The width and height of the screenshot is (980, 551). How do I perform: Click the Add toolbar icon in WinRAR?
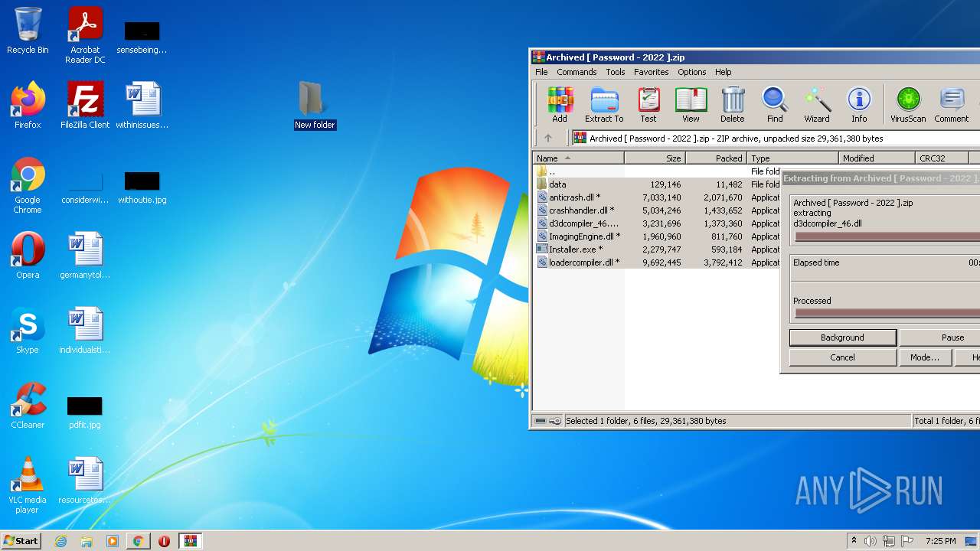(560, 105)
